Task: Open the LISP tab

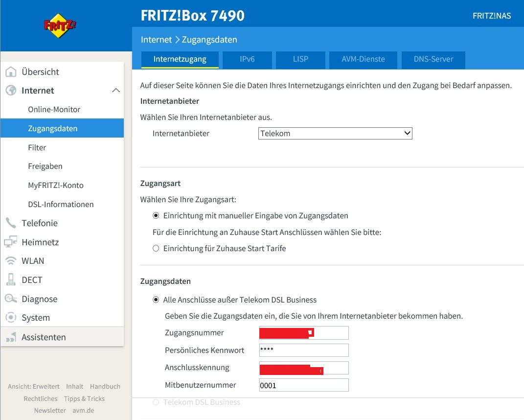Action: pos(300,60)
